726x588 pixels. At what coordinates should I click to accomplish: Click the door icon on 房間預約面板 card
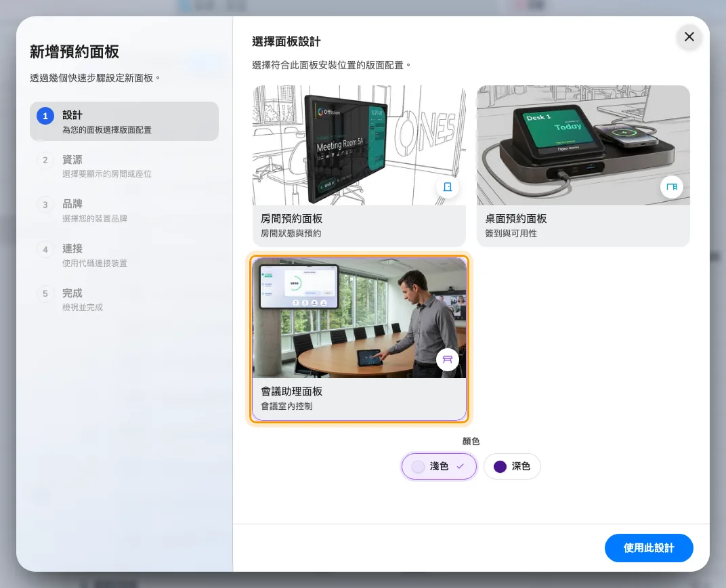[x=447, y=186]
